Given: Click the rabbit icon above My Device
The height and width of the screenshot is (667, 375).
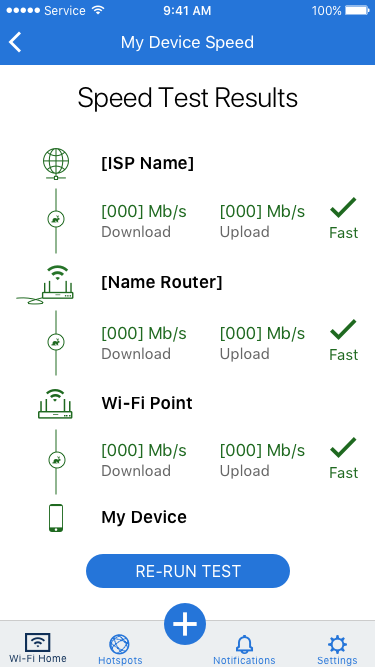Looking at the screenshot, I should [x=56, y=460].
